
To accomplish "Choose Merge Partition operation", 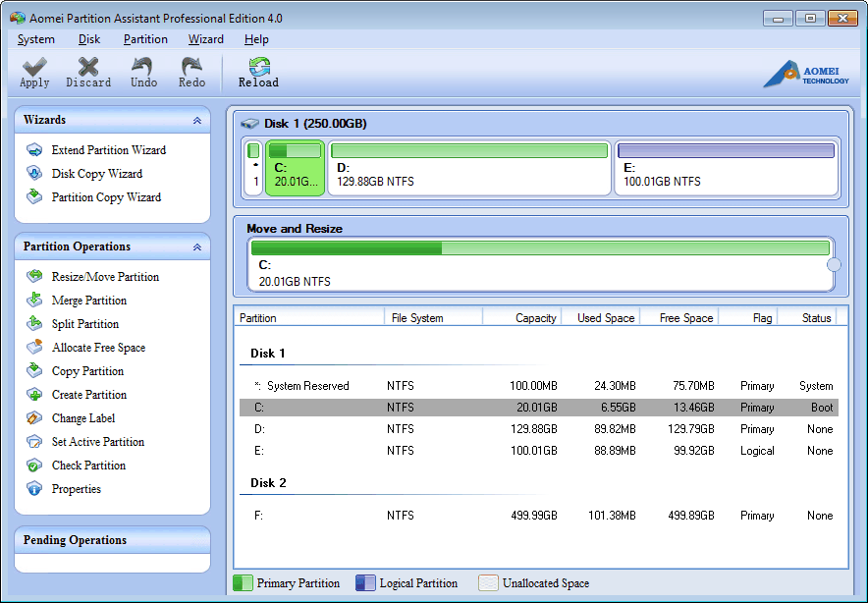I will point(88,301).
